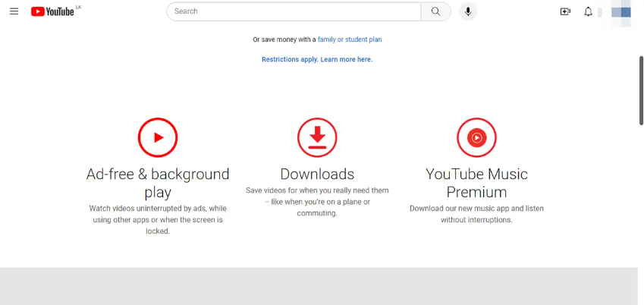Open the Create video icon

point(566,11)
